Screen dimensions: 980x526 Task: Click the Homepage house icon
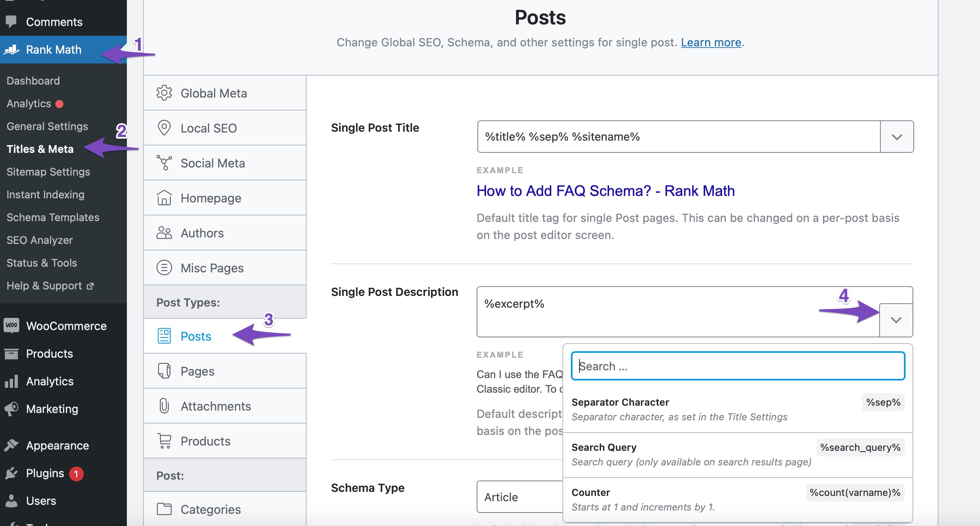point(164,198)
